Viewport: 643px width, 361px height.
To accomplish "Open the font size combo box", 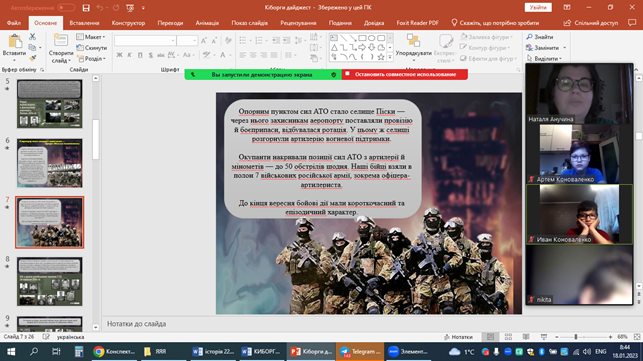I will [x=187, y=41].
